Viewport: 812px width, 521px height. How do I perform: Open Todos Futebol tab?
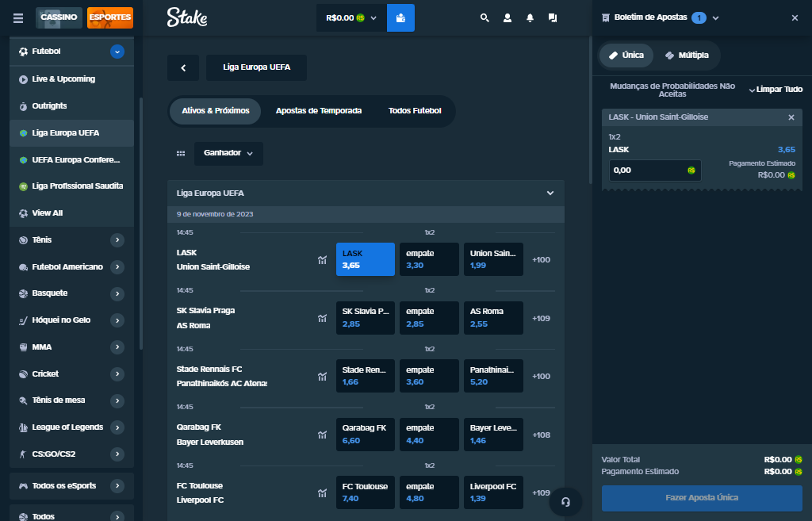point(415,111)
